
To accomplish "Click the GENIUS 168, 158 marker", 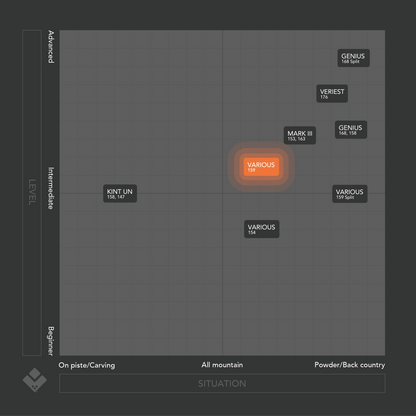I will (351, 130).
